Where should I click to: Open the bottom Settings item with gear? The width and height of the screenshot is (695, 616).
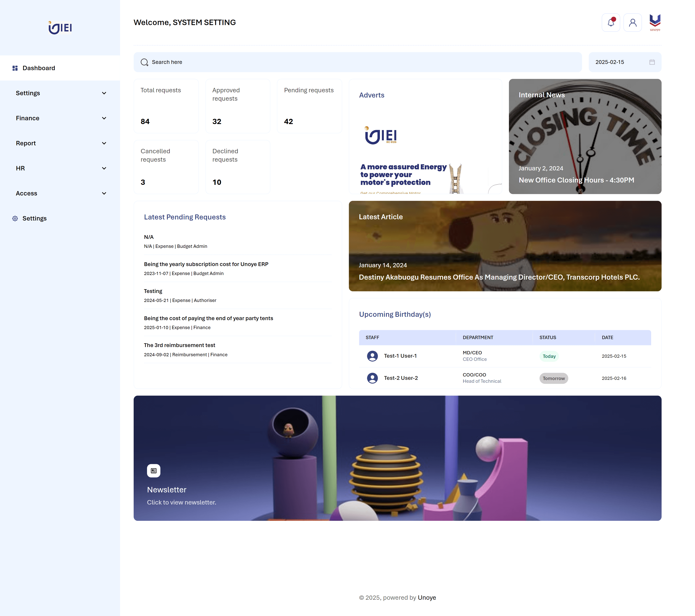(60, 218)
